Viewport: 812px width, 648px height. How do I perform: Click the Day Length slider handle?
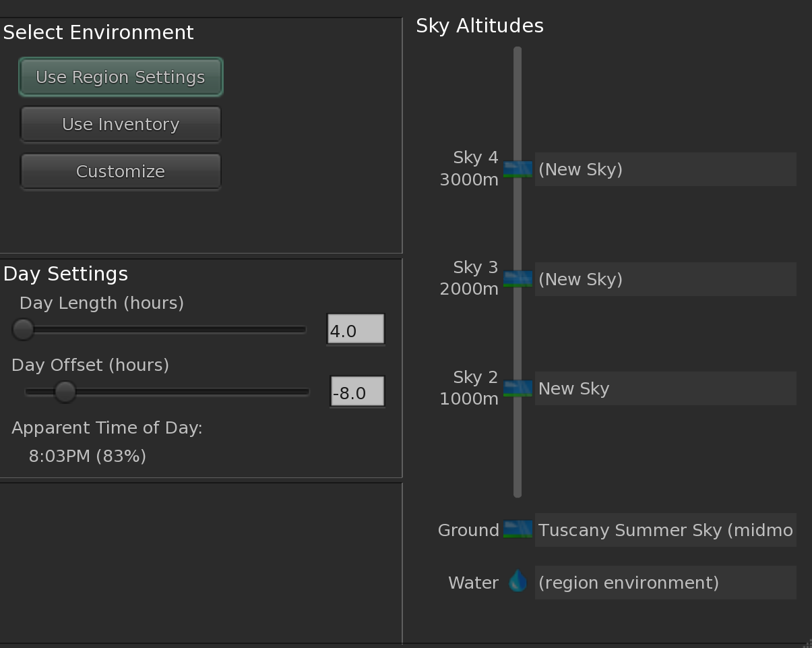(x=24, y=330)
